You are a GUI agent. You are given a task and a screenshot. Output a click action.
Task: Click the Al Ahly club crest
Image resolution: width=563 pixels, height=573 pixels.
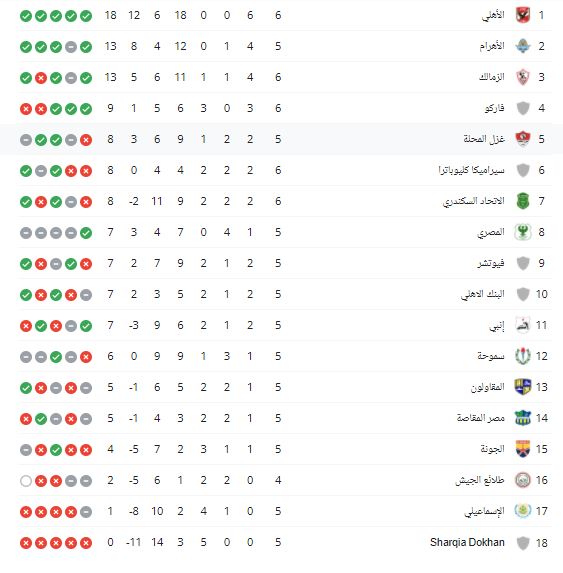click(x=523, y=15)
